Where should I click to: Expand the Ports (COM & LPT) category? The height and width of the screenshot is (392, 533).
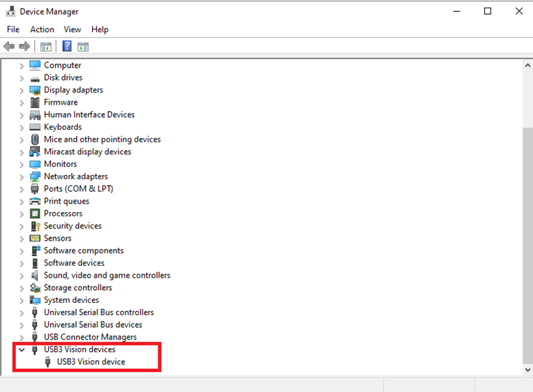(22, 189)
